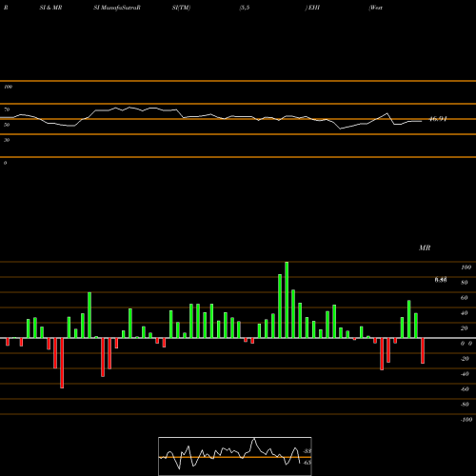This screenshot has height=476, width=476.
Task: Click the "SI MunafaSutraR" header text
Action: pos(117,8)
